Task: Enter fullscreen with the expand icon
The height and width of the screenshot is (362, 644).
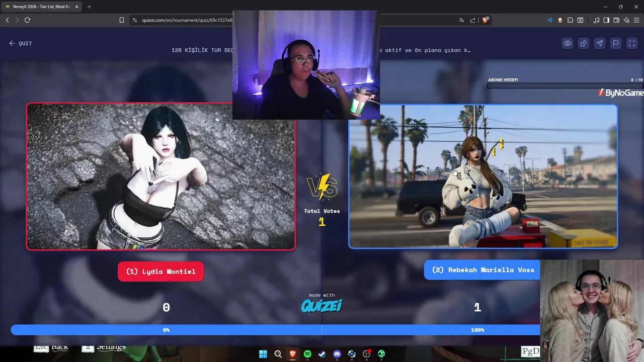Action: [632, 43]
